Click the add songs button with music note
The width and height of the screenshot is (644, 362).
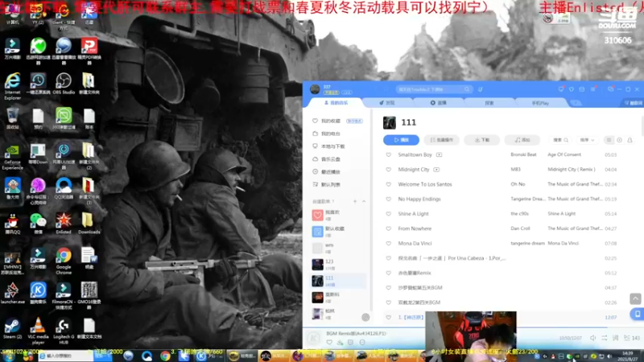522,140
